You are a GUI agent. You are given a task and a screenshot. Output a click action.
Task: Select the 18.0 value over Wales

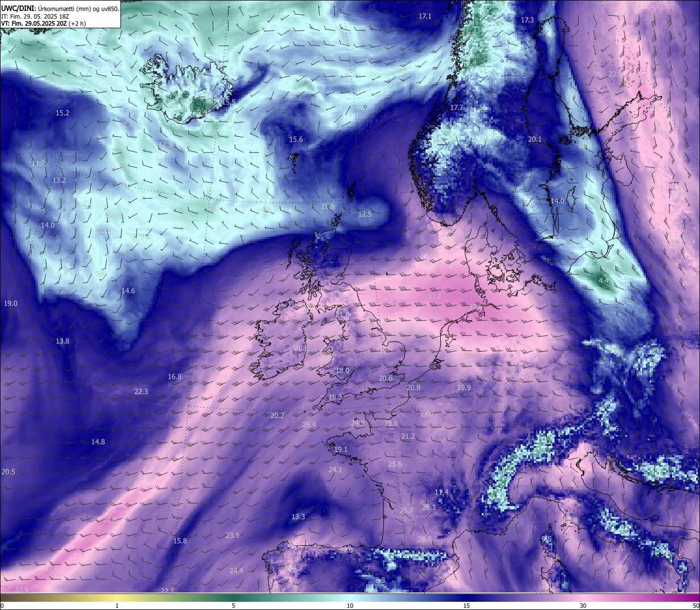(342, 371)
